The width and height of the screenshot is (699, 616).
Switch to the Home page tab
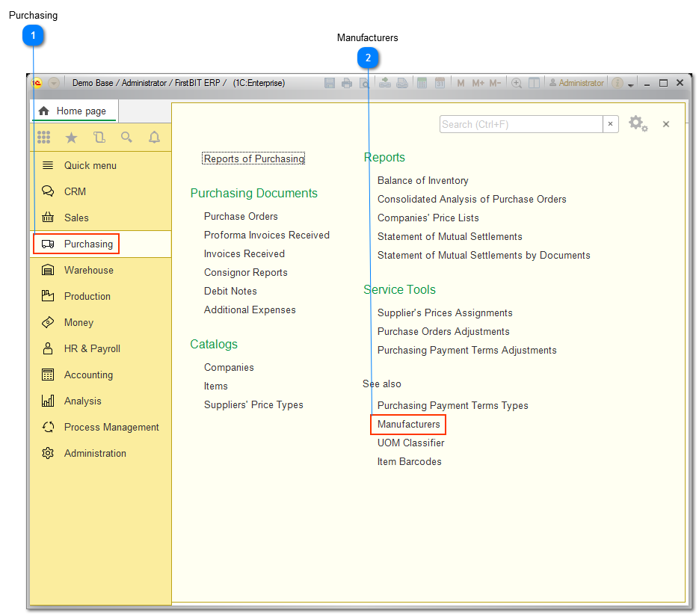(x=73, y=111)
